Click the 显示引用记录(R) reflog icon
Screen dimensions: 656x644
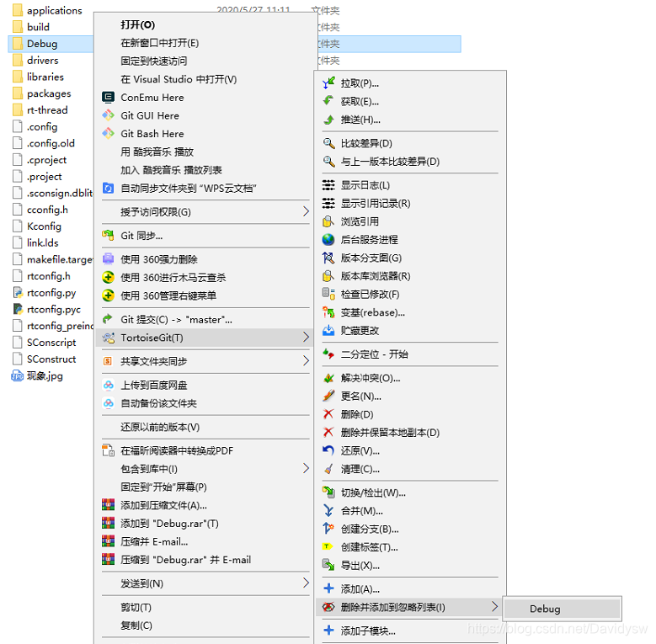[328, 203]
